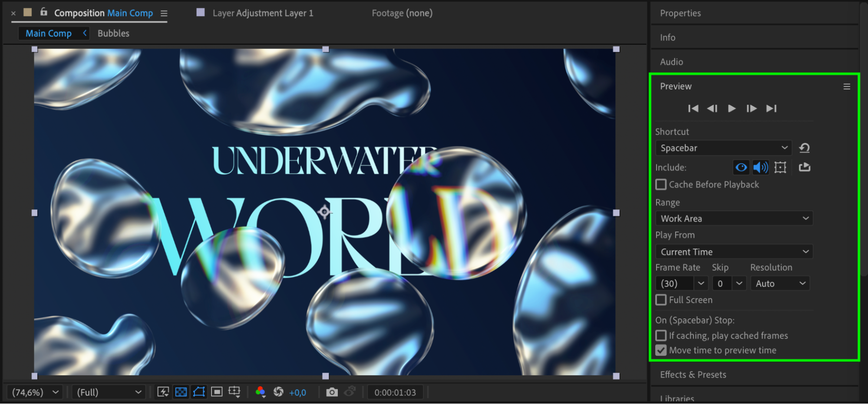This screenshot has height=404, width=868.
Task: Enable the Full Screen checkbox
Action: [661, 300]
